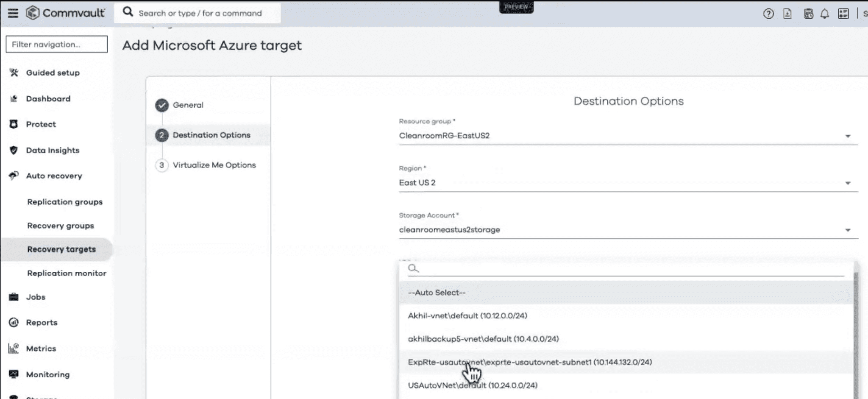Choose --Auto Select-- in the network list
The width and height of the screenshot is (868, 399).
[x=436, y=292]
